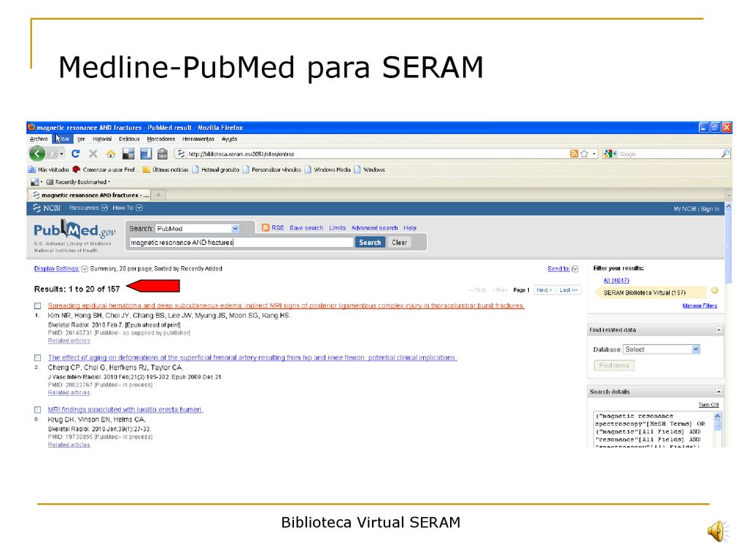The height and width of the screenshot is (560, 747).
Task: Tick the checkbox for the superficial femoral artery article
Action: (x=38, y=357)
